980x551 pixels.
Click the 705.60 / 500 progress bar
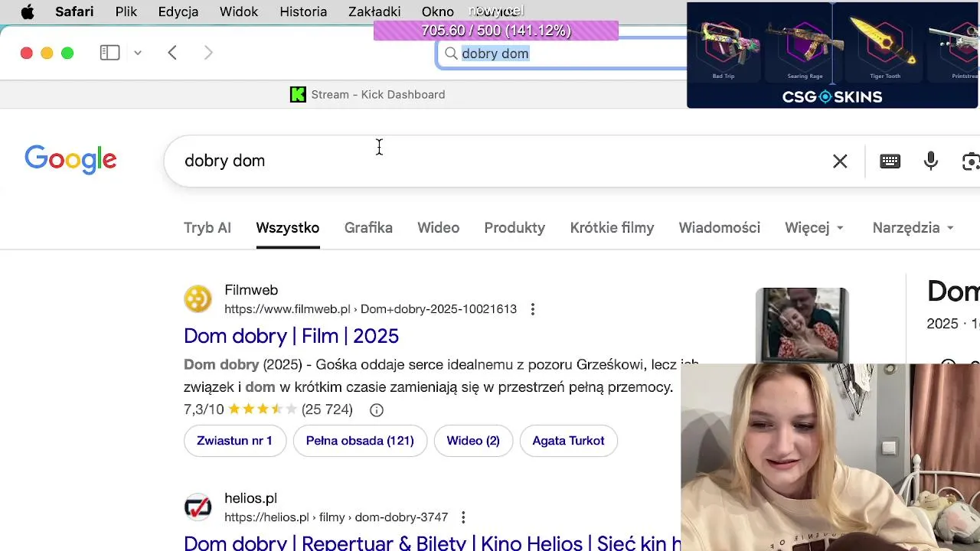pyautogui.click(x=496, y=31)
